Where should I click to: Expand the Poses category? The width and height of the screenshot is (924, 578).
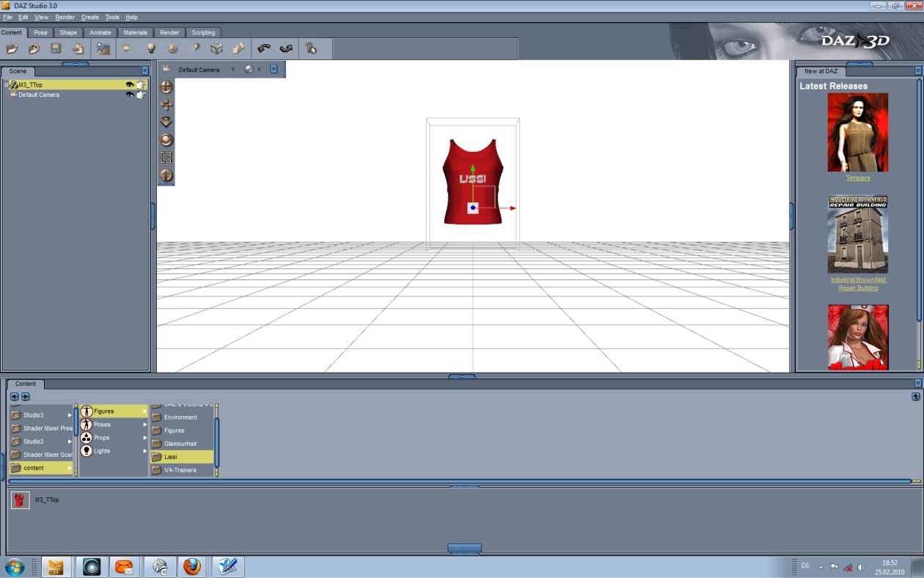[x=144, y=425]
